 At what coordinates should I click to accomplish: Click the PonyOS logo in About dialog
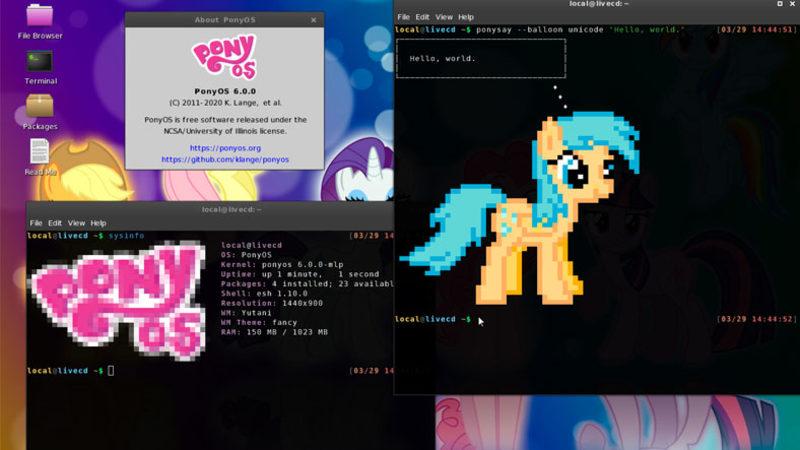[224, 59]
